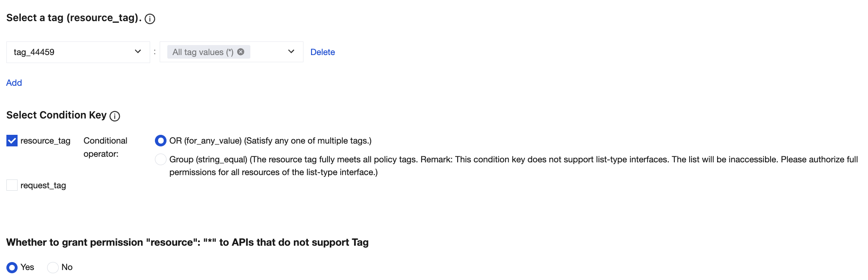868x280 pixels.
Task: Choose the Group (string_equal) radio option
Action: click(x=161, y=160)
